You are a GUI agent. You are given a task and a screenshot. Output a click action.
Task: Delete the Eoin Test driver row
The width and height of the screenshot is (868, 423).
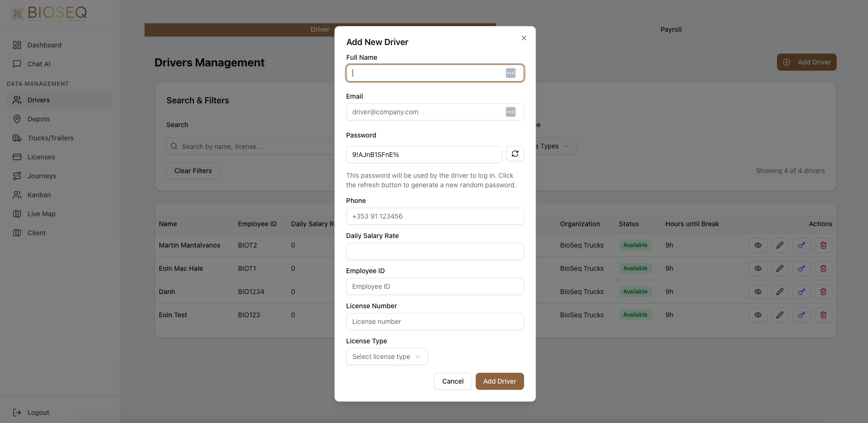point(823,315)
